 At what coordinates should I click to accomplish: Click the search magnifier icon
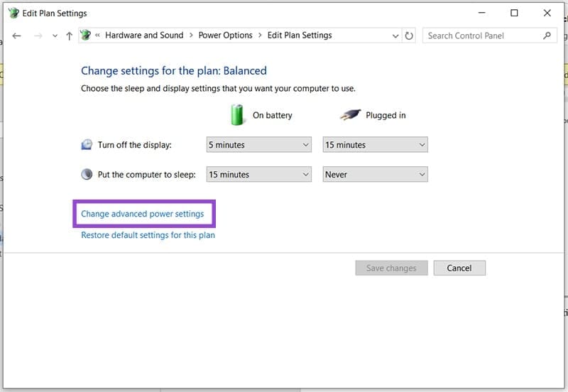(x=547, y=36)
